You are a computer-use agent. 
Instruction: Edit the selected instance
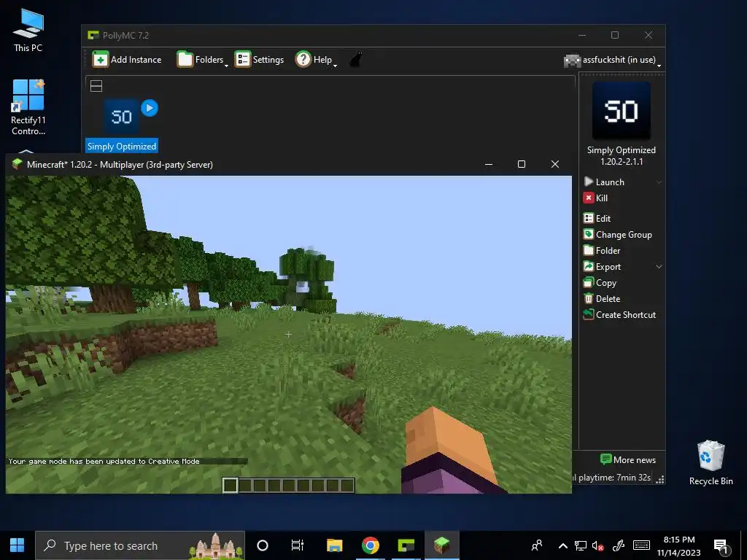[x=597, y=218]
